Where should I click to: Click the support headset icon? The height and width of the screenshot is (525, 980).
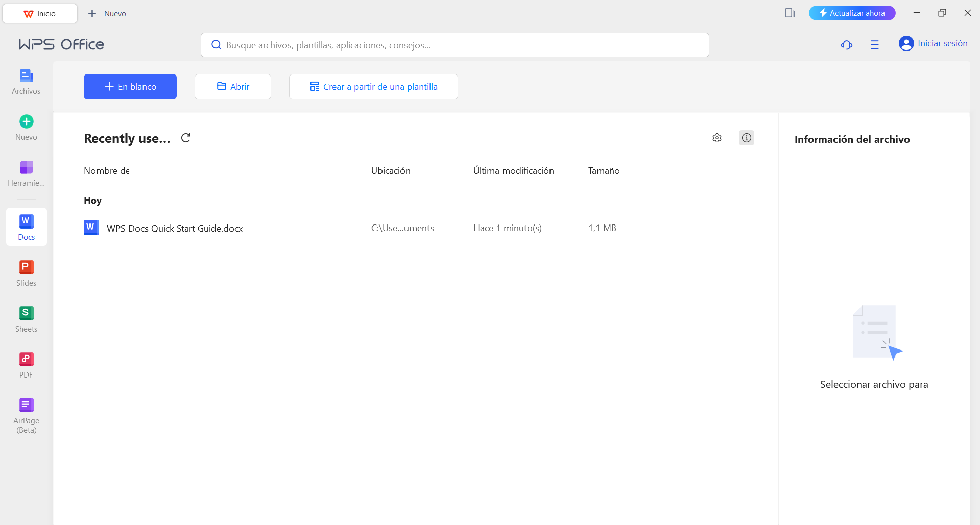[847, 45]
